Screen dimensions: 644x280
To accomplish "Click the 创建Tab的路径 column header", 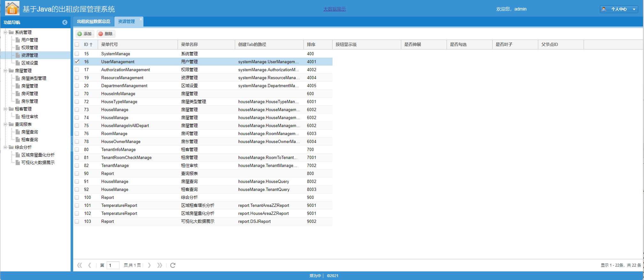I will click(x=269, y=45).
